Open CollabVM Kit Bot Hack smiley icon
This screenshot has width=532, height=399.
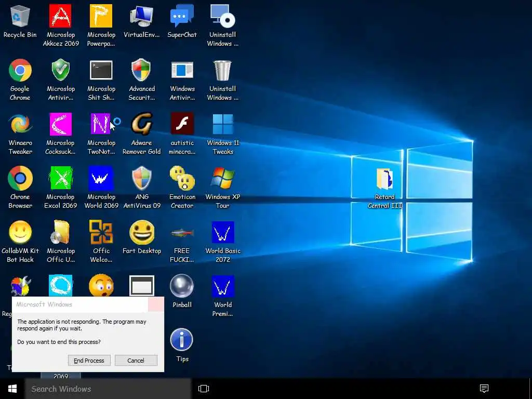coord(20,232)
